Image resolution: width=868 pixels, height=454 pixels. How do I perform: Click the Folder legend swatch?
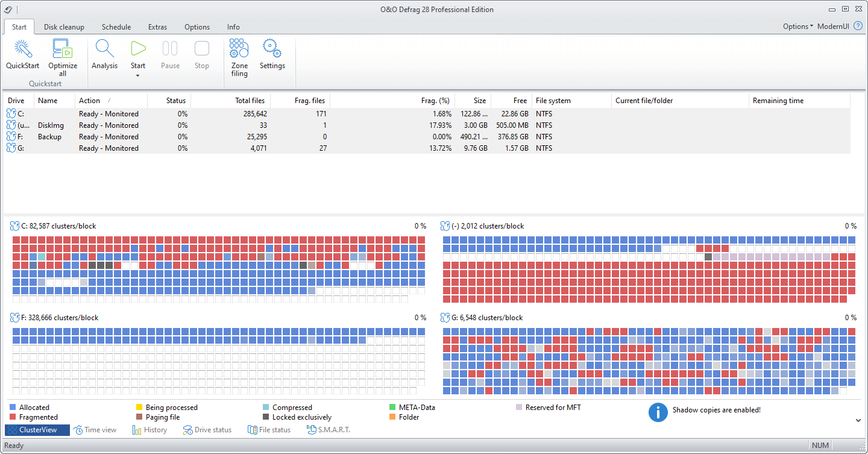click(392, 417)
